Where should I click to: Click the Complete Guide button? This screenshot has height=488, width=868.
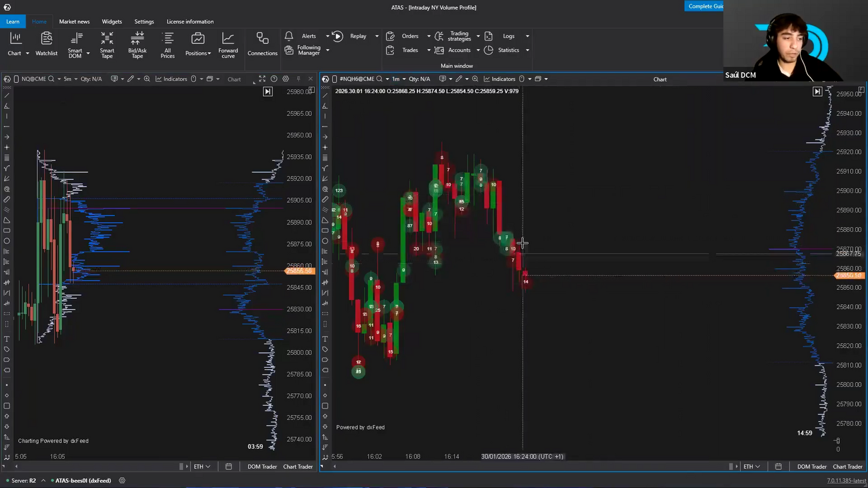pos(705,6)
